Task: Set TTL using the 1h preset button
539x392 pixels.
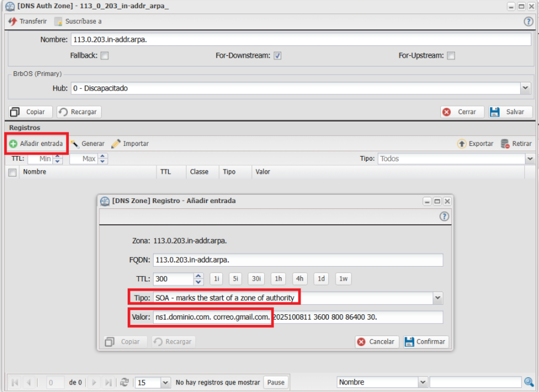Action: click(278, 279)
